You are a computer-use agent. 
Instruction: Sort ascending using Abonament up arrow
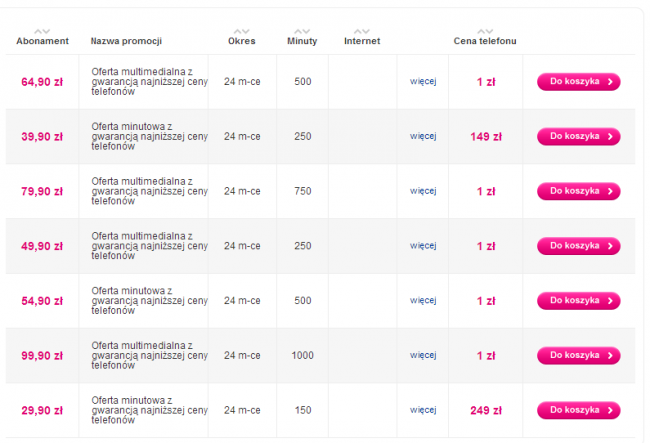(38, 31)
